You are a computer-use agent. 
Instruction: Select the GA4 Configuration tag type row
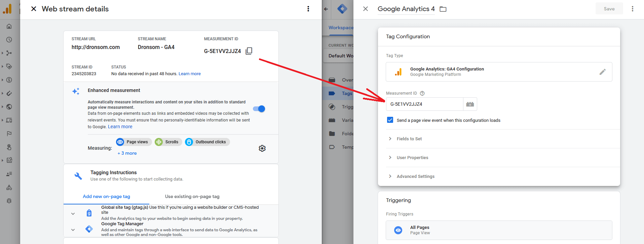[499, 72]
